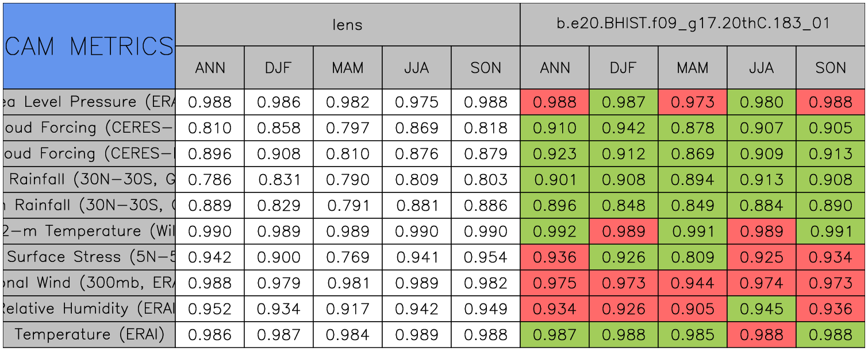Click the lens 0.786 Rainfall ANN cell
This screenshot has width=868, height=351.
tap(210, 180)
